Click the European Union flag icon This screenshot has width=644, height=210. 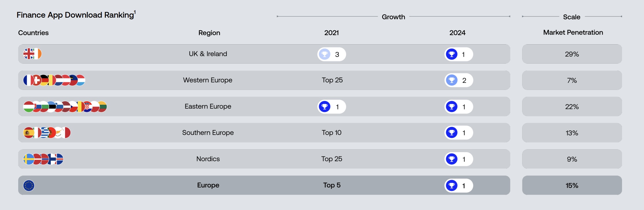tap(29, 185)
